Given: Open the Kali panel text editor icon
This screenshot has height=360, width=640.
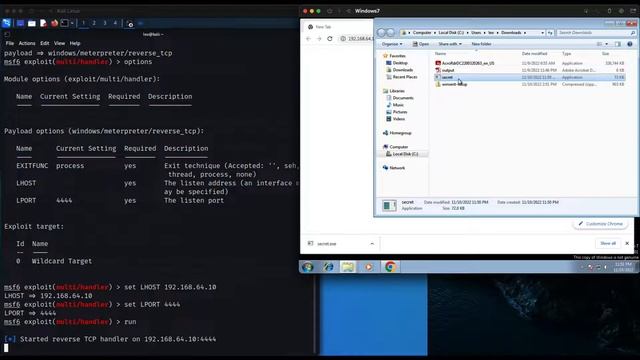Looking at the screenshot, I should (x=43, y=23).
